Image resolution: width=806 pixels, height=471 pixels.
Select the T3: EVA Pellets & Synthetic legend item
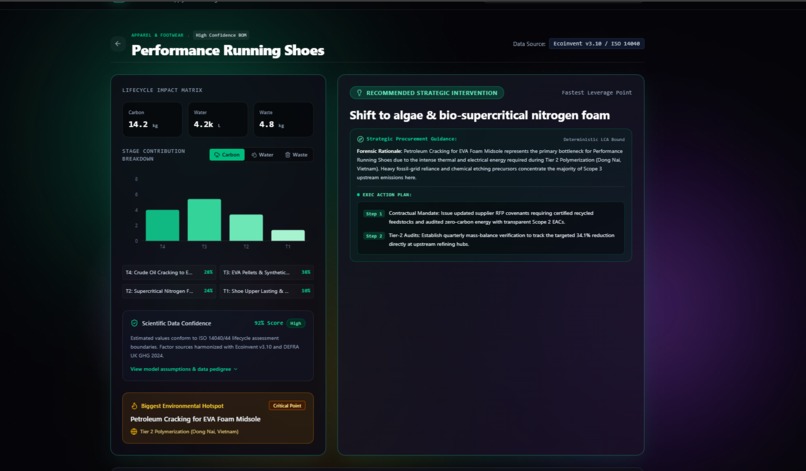(266, 273)
